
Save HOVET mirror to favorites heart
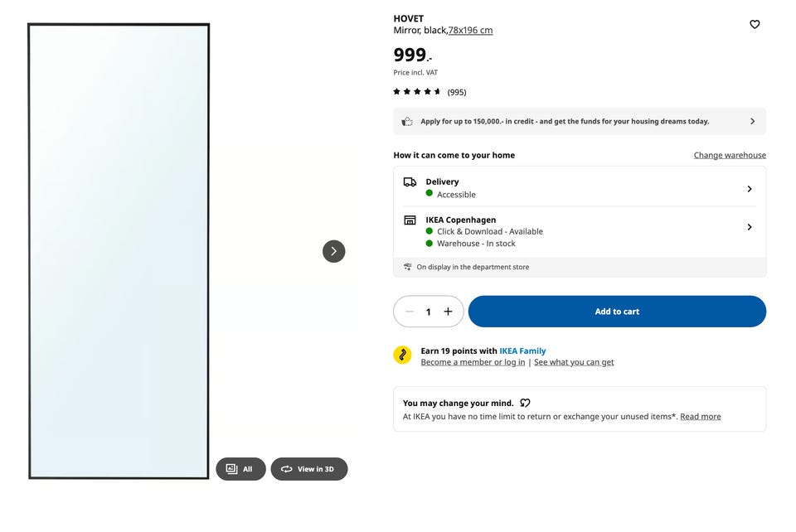click(755, 24)
